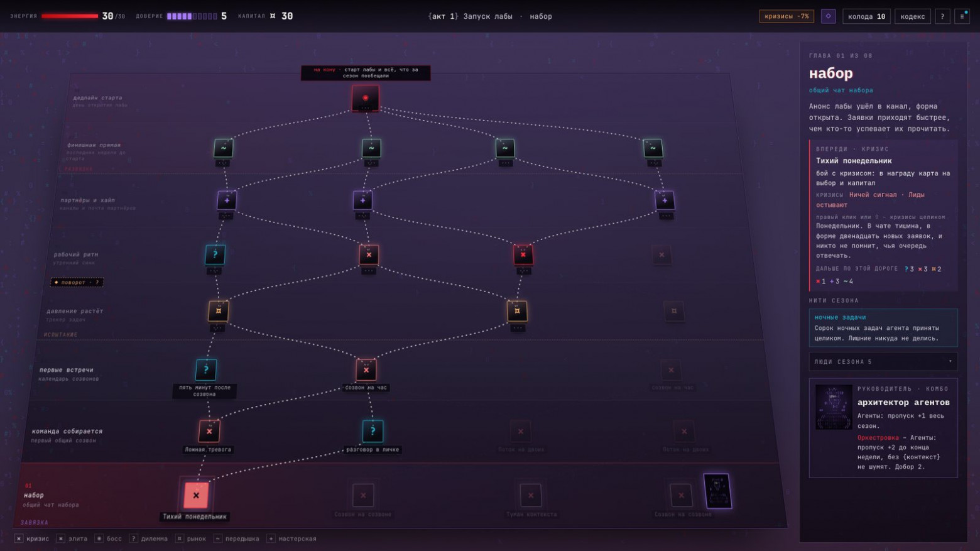Select the Ложная тревога crisis node
Viewport: 980px width, 551px height.
209,431
